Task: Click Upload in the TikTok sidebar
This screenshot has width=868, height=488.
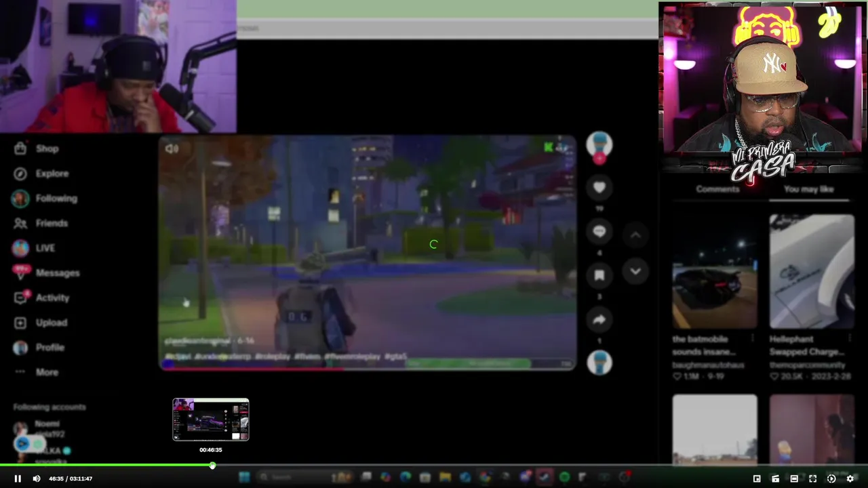Action: tap(41, 323)
